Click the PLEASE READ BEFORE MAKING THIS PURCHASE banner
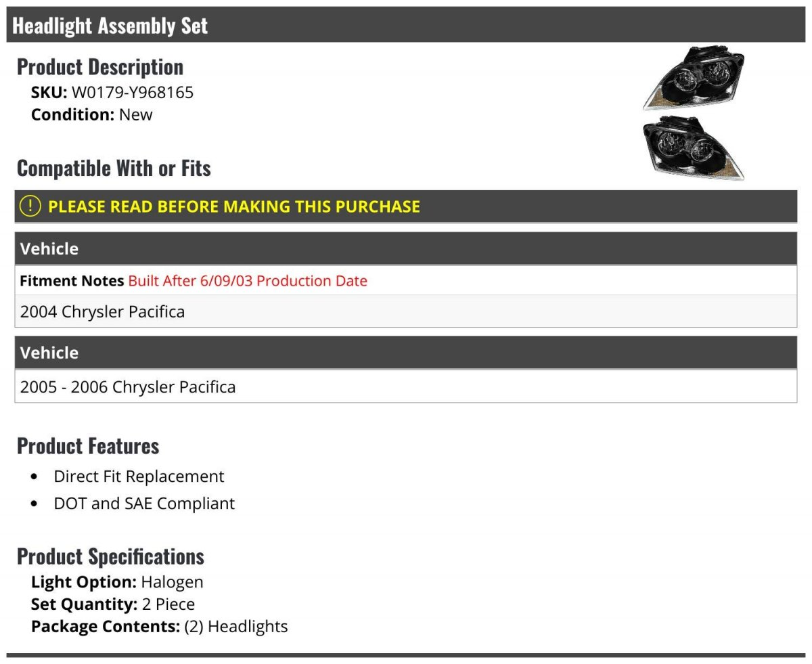The height and width of the screenshot is (664, 812). (x=406, y=206)
